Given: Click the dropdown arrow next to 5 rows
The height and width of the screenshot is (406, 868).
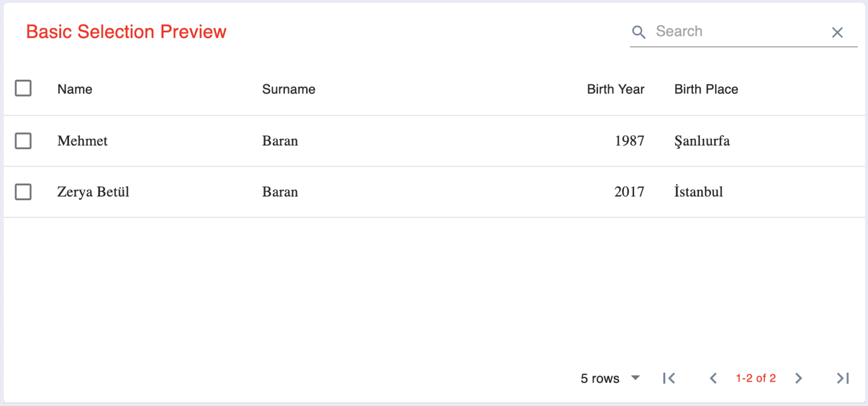Looking at the screenshot, I should pyautogui.click(x=635, y=378).
